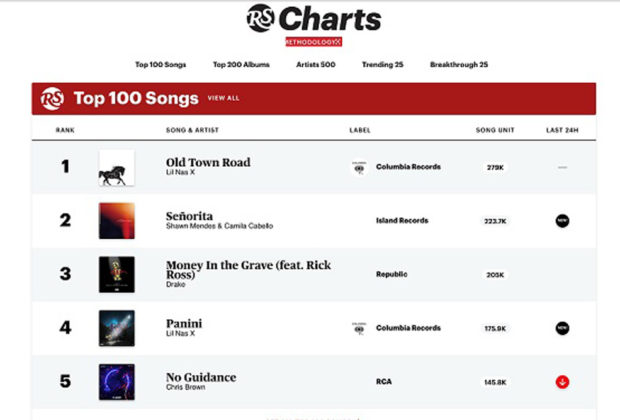Select the Trending 25 tab

click(382, 65)
